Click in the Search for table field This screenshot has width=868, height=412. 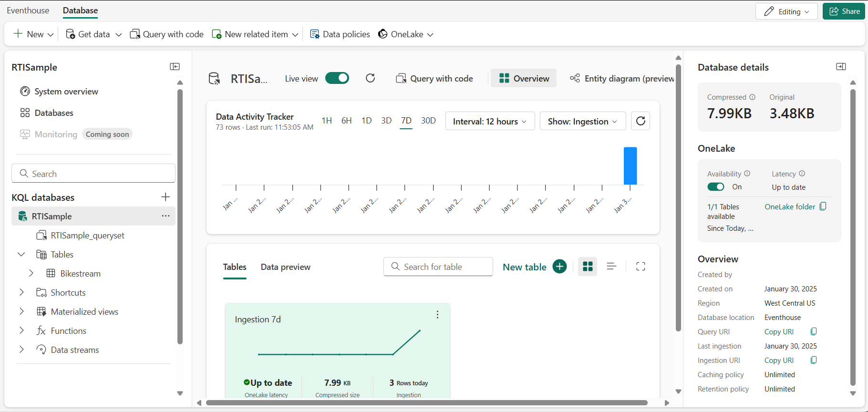[x=438, y=267]
